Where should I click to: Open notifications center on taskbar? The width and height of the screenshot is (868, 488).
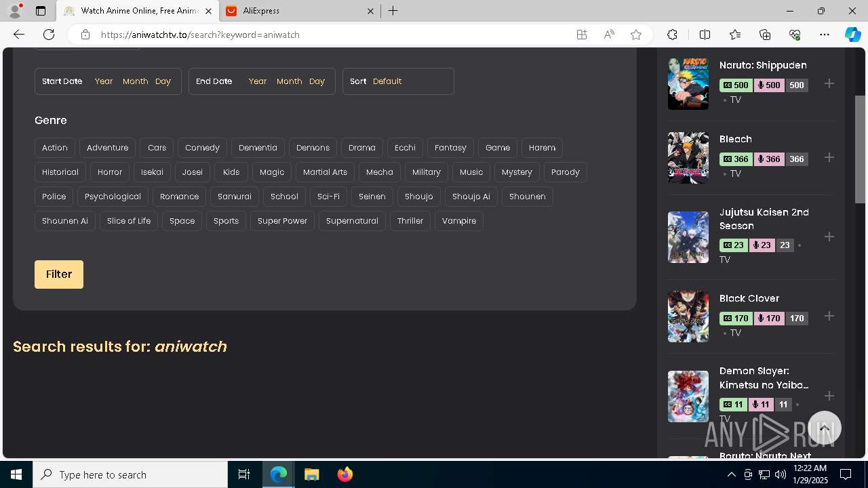point(846,474)
